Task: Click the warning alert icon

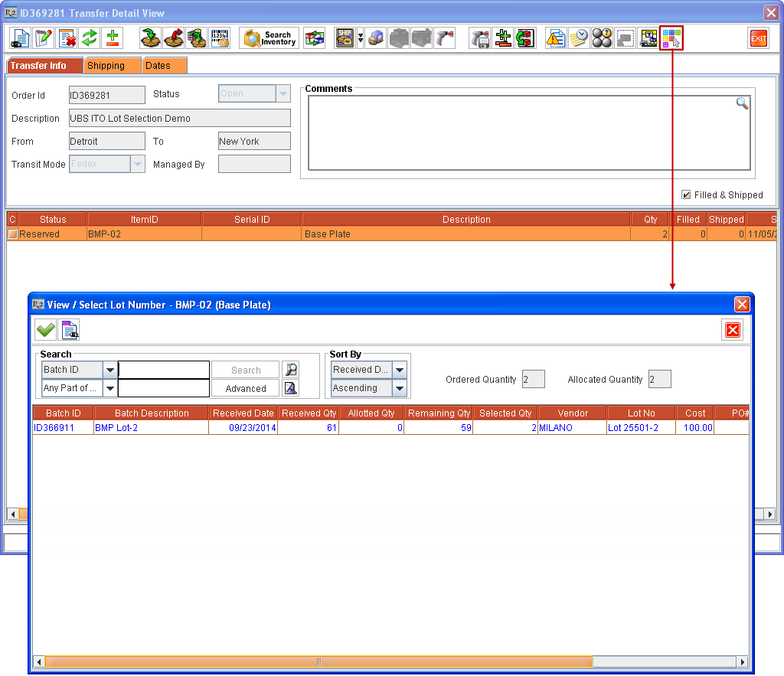Action: click(556, 38)
